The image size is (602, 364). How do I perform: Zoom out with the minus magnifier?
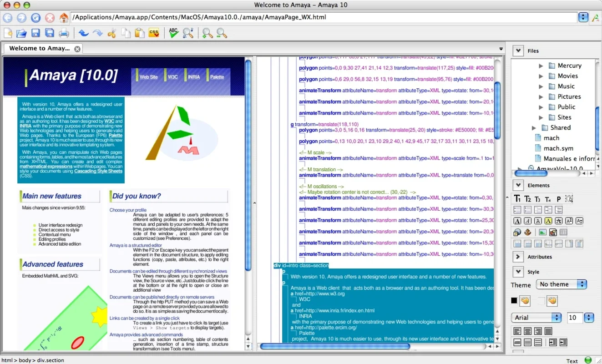(222, 33)
